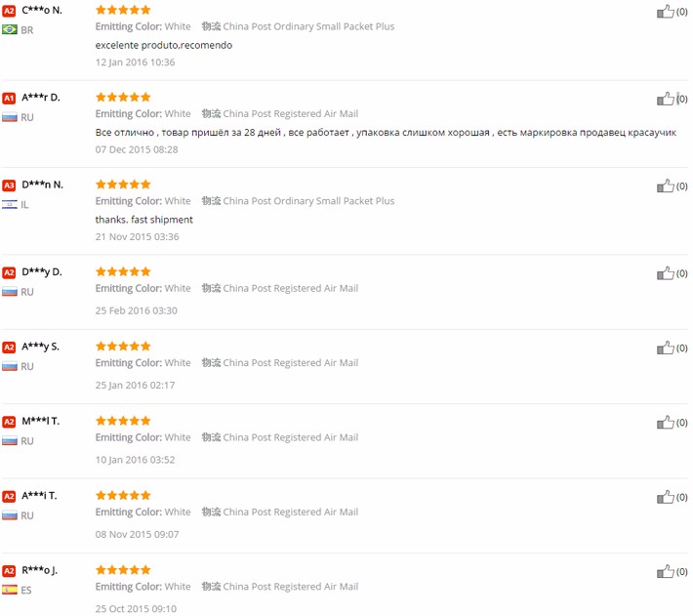The height and width of the screenshot is (616, 693).
Task: Click the 'excelente produto.recomendo' review text
Action: click(x=164, y=45)
